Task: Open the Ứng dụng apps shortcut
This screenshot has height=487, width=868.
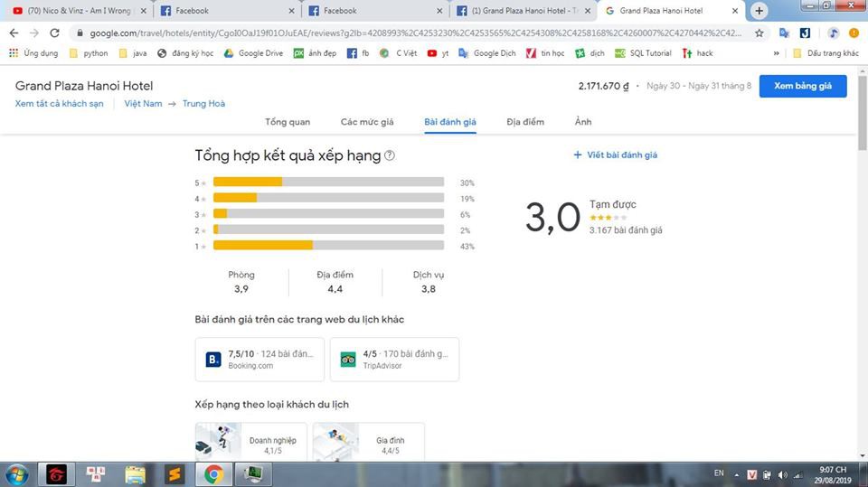Action: (33, 53)
